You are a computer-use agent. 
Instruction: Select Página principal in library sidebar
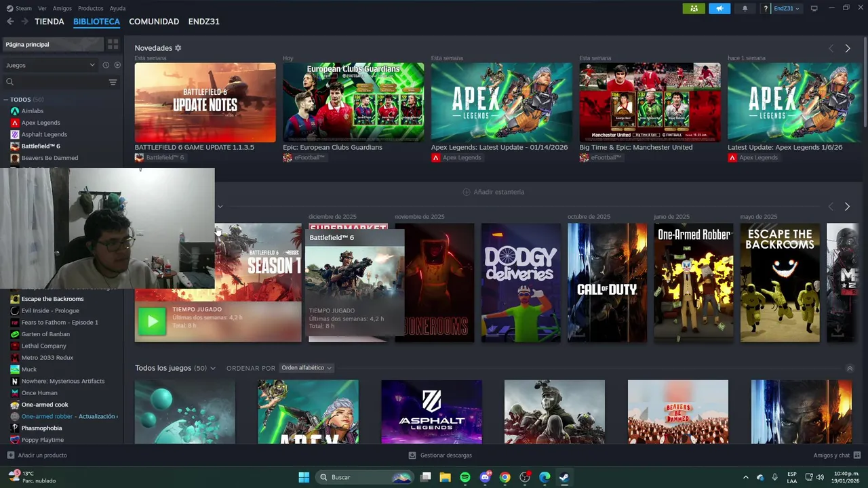coord(52,44)
